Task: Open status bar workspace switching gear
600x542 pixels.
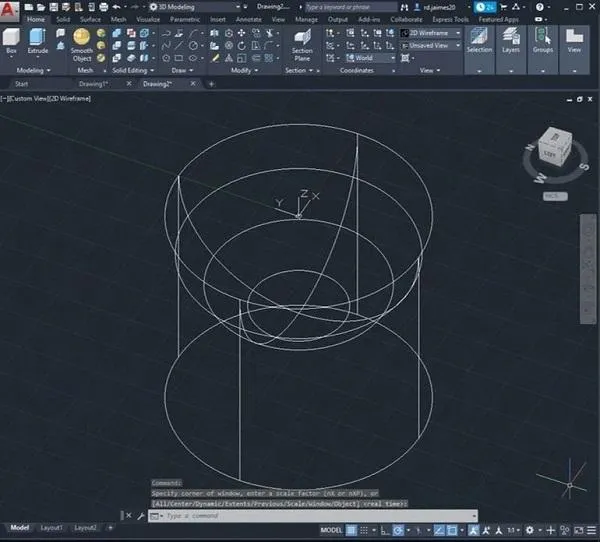Action: tap(528, 528)
